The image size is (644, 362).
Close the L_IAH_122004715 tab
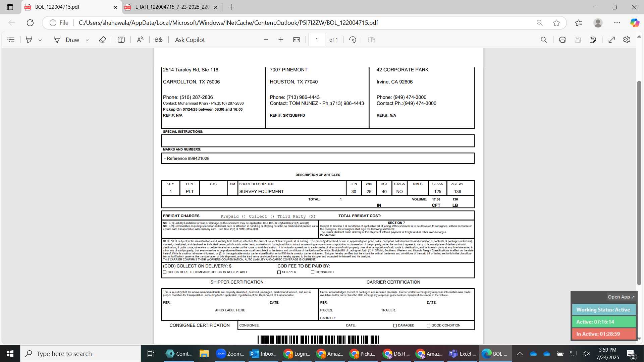[x=216, y=7]
